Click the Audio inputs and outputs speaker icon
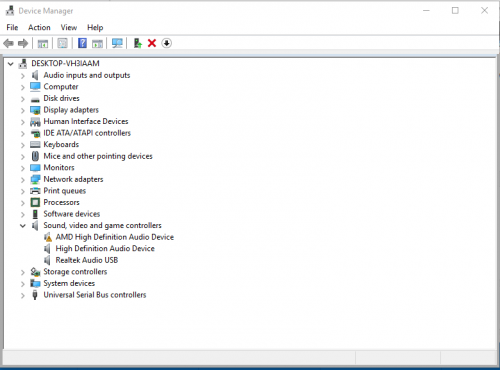 [x=35, y=75]
